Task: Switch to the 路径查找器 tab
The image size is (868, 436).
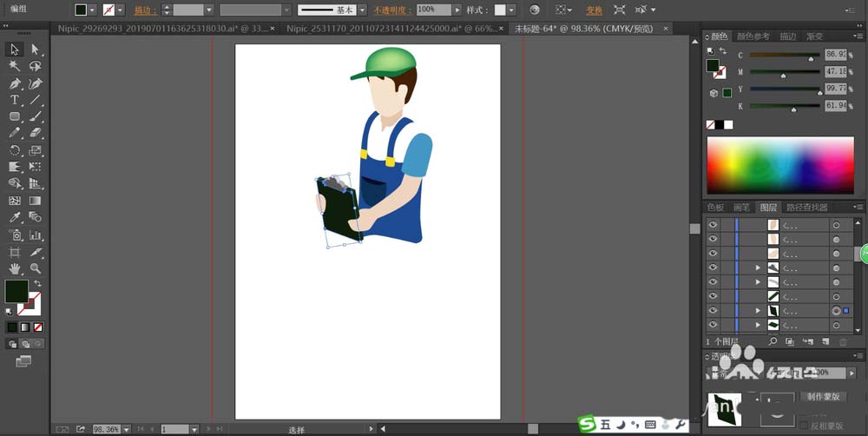Action: [806, 208]
